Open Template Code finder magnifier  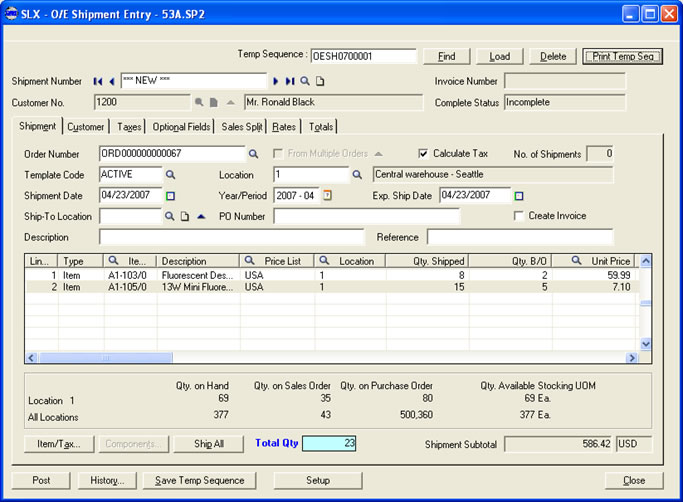170,175
